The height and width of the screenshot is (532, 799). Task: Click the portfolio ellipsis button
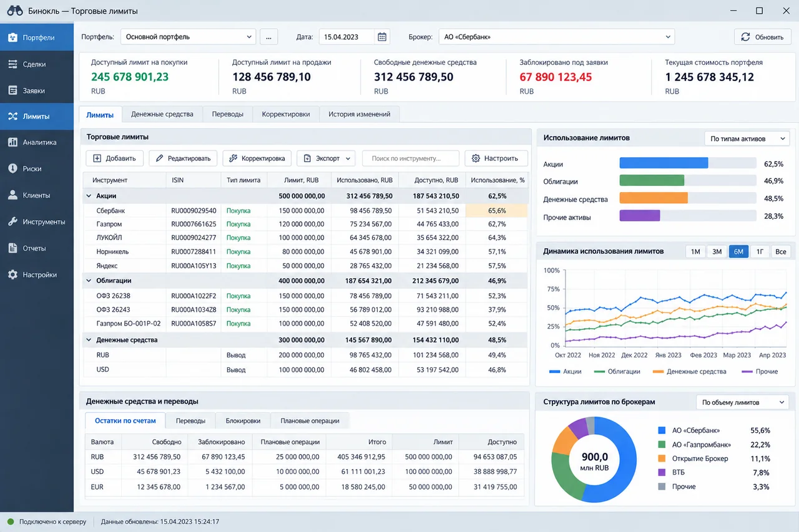[268, 37]
